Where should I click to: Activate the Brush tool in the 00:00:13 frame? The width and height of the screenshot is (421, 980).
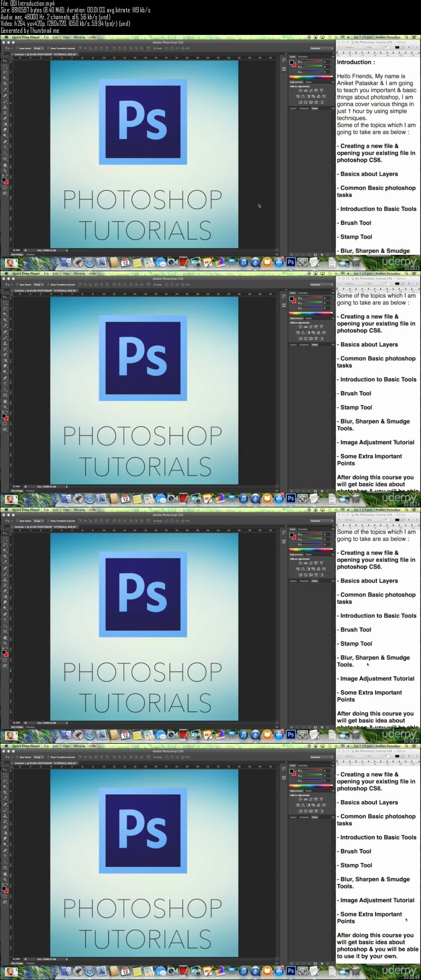[x=5, y=101]
